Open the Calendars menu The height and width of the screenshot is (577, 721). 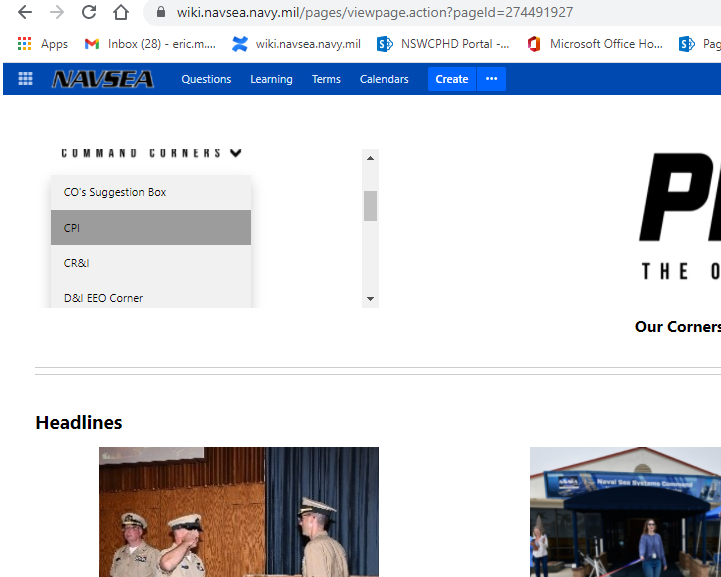pyautogui.click(x=384, y=79)
